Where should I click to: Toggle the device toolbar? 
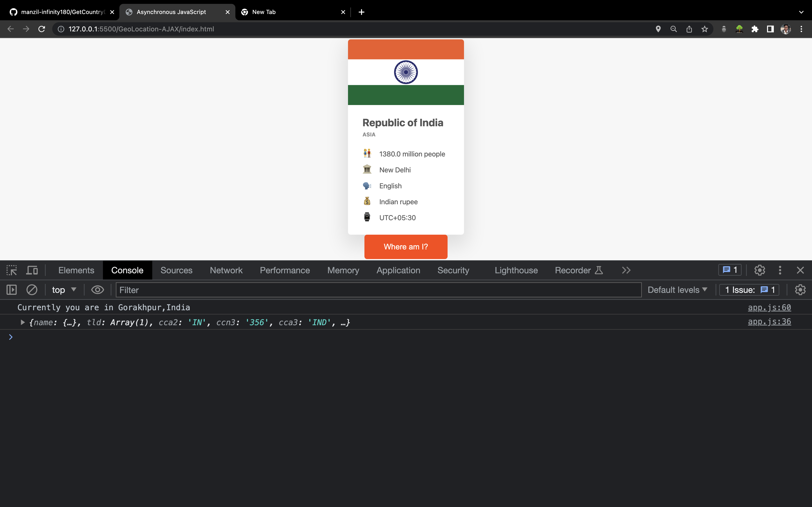click(32, 270)
